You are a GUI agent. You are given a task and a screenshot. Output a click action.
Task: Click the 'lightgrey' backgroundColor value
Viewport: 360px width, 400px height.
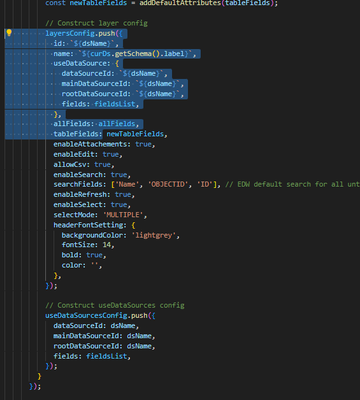(x=154, y=235)
